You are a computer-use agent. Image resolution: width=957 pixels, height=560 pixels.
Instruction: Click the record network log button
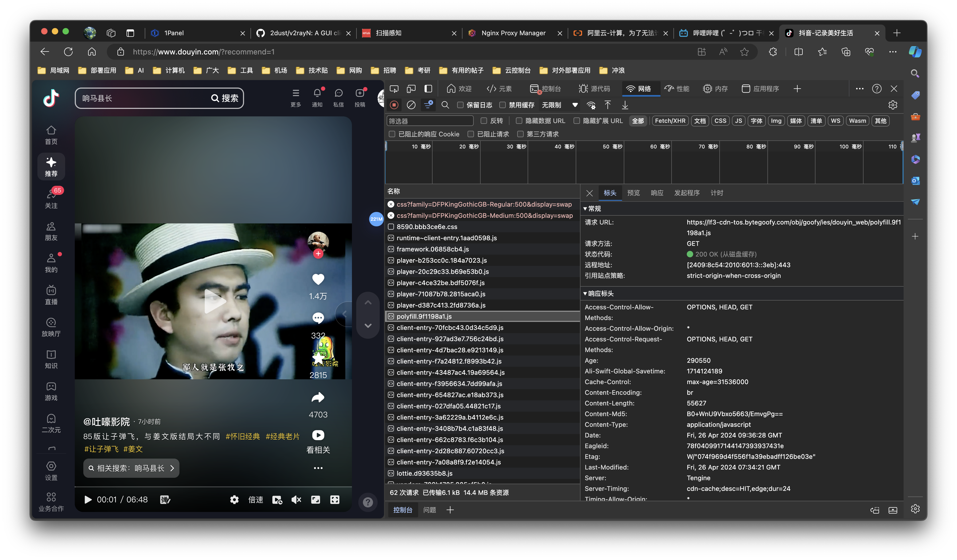tap(394, 105)
